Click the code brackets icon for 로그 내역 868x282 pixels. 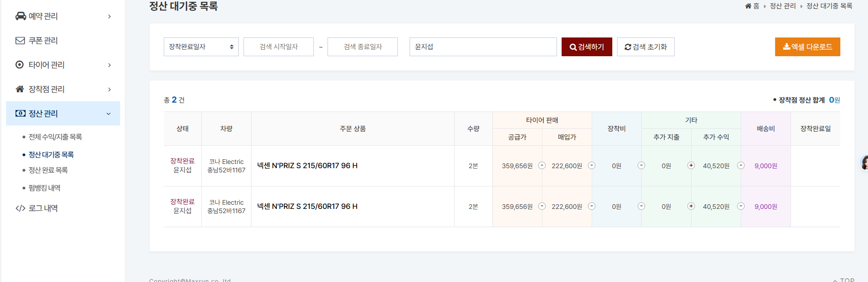(x=20, y=208)
